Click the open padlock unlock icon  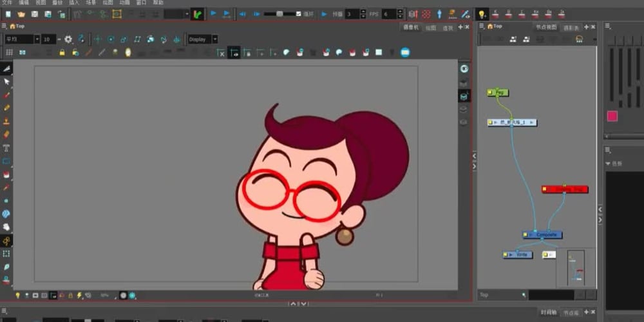(x=75, y=53)
